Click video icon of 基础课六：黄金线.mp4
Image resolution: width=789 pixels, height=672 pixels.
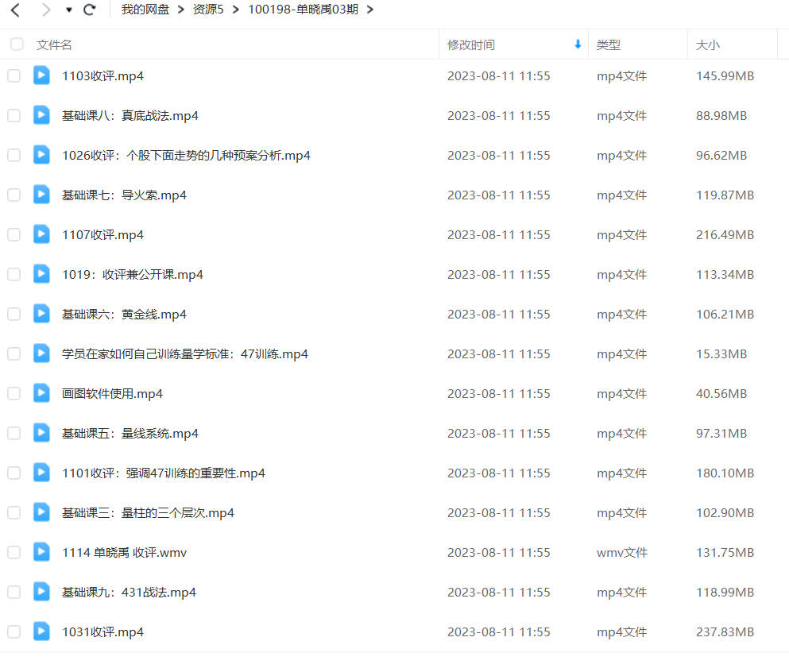(x=41, y=314)
